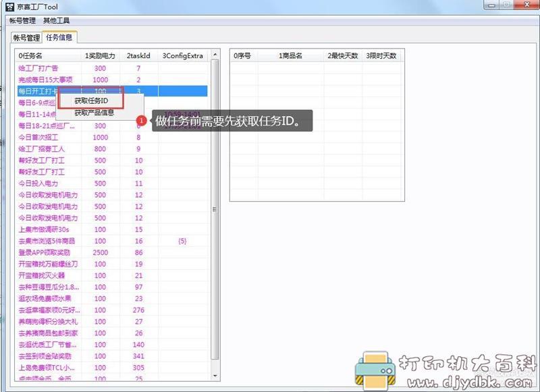Screen dimensions: 540x392
Task: Select the 给工厂招募工人 task row
Action: [x=111, y=149]
